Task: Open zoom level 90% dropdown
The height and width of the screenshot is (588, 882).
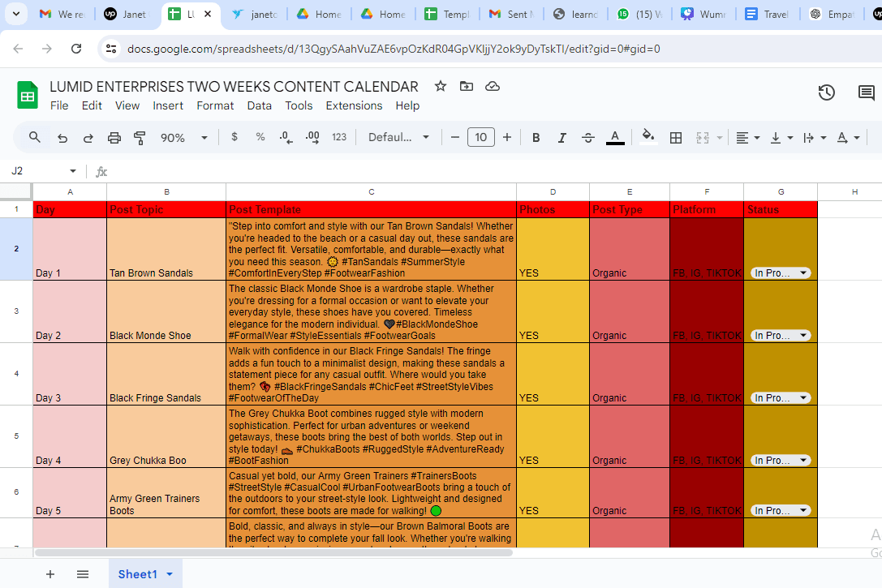Action: click(x=183, y=138)
